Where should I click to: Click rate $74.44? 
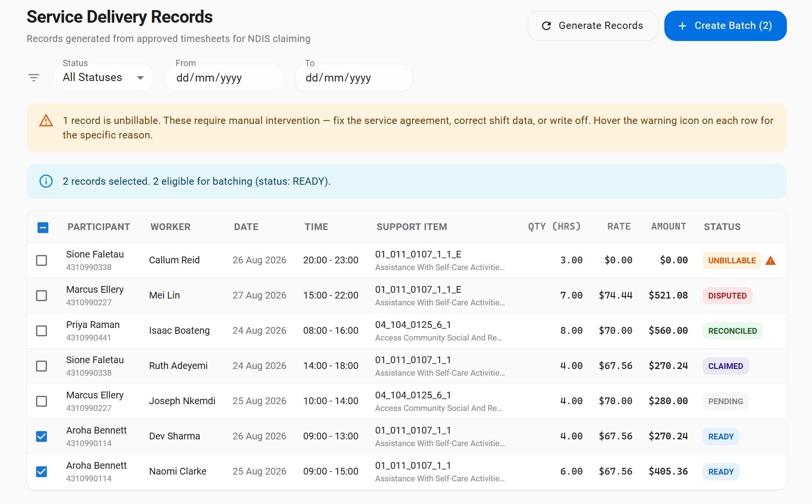tap(616, 296)
